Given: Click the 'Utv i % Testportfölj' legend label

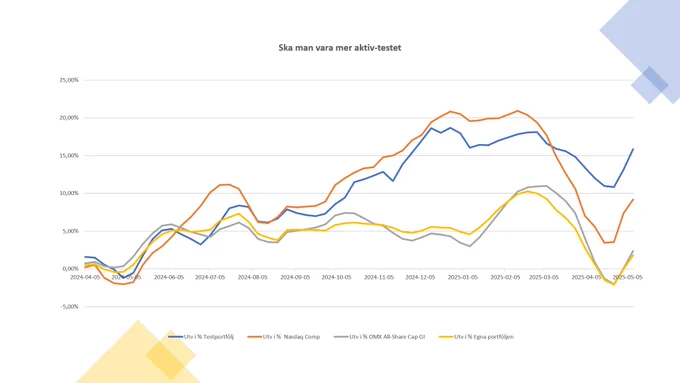Looking at the screenshot, I should pos(209,337).
